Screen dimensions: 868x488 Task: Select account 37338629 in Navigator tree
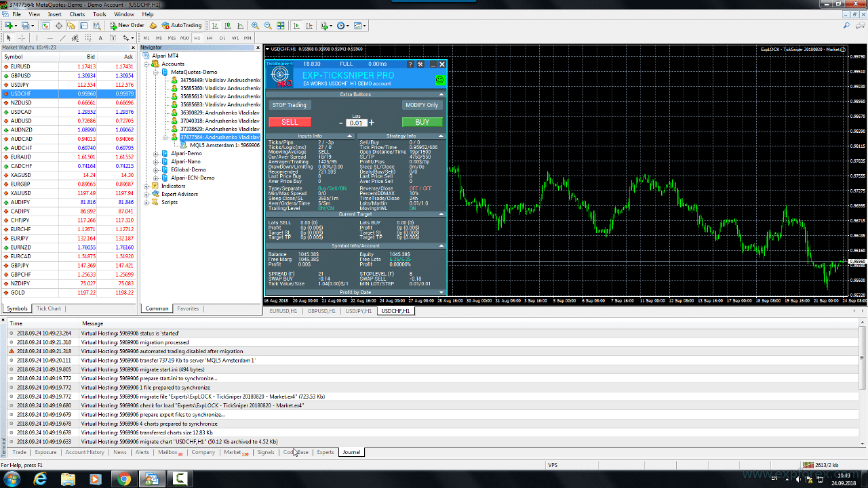(x=218, y=129)
